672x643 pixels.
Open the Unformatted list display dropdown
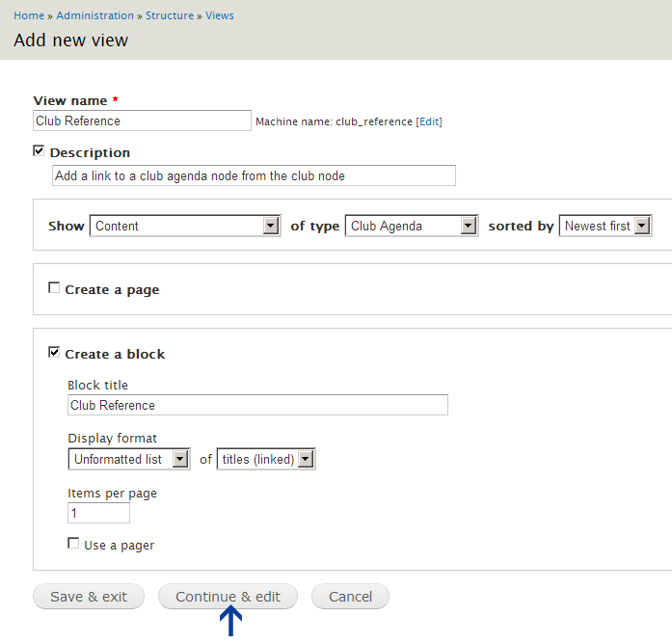point(130,459)
